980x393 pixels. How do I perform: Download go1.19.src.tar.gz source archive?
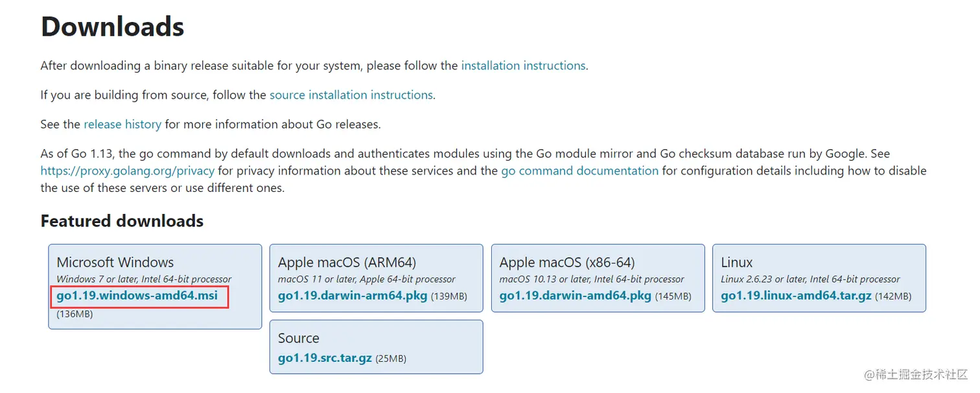[325, 358]
